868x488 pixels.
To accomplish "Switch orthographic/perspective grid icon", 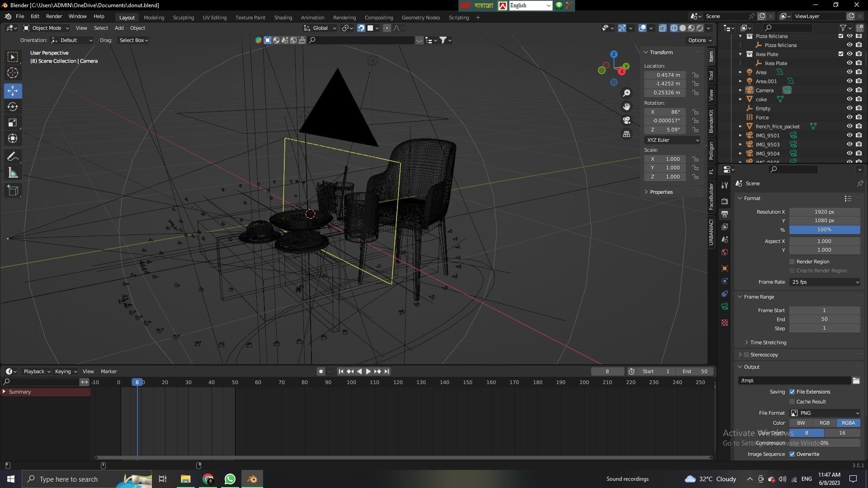I will click(627, 134).
